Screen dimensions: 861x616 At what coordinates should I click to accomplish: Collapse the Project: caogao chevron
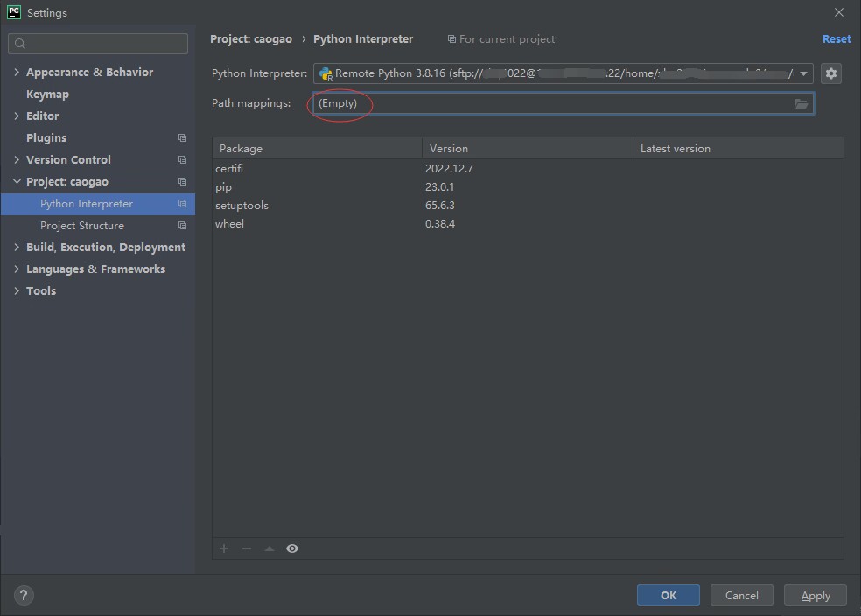pos(17,181)
